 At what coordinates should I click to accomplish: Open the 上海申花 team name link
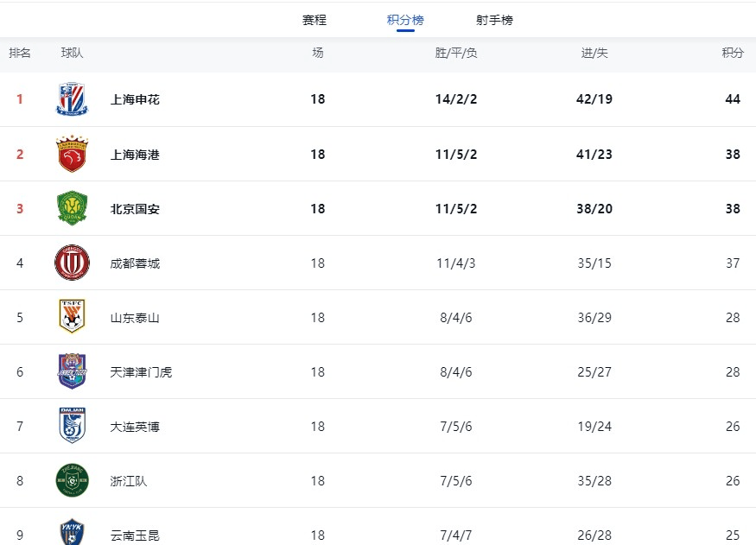point(135,99)
